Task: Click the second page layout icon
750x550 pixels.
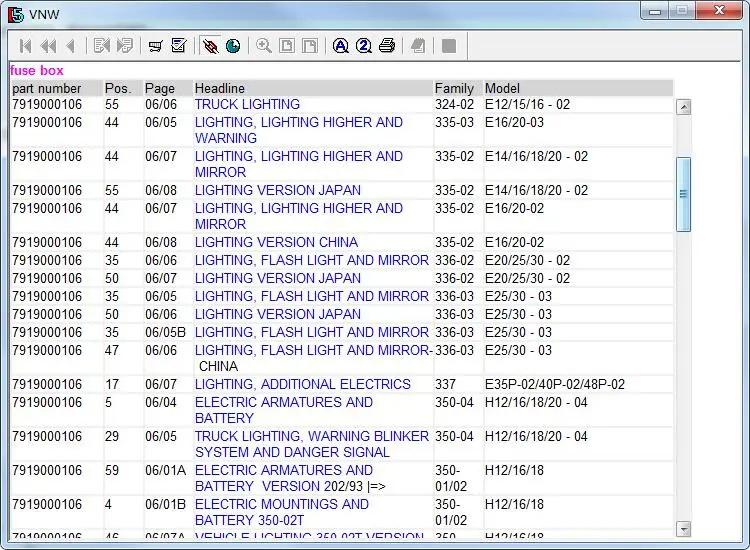Action: click(309, 46)
